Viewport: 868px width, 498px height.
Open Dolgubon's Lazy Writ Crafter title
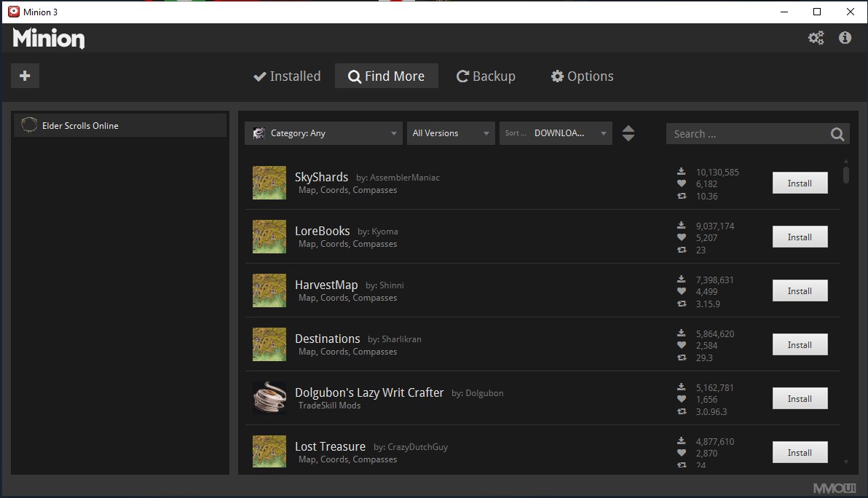coord(369,392)
